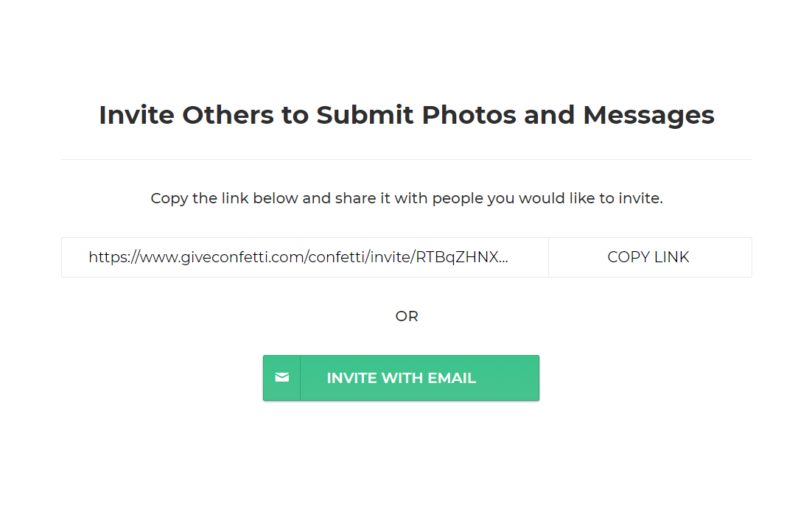Click the truncated 'RTBqZHNX...' end of the link

462,257
